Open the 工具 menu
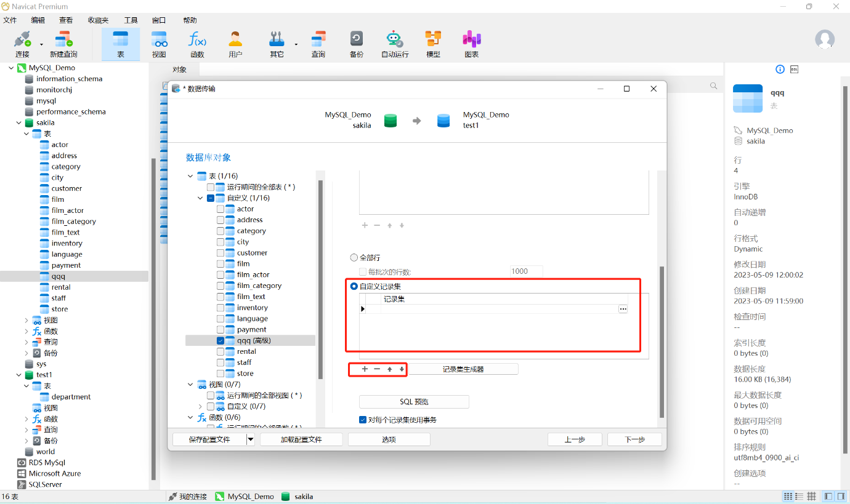 point(131,20)
